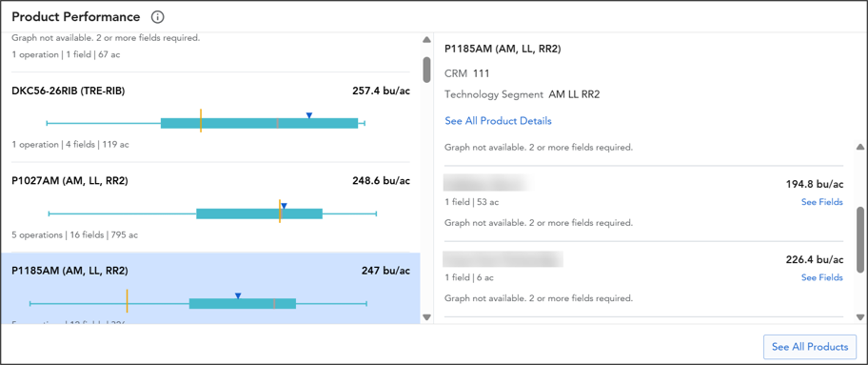Click the blurred name above '1 field | 6 ac'
This screenshot has height=365, width=868.
[503, 259]
